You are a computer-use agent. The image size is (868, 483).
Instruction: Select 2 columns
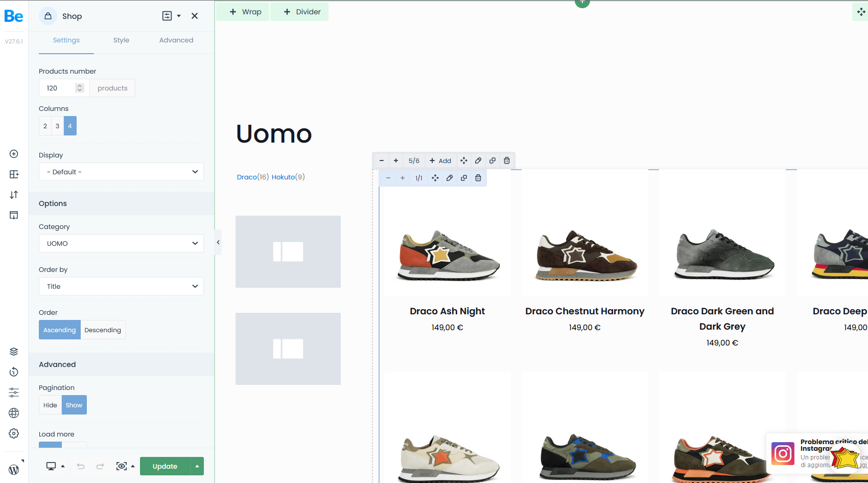pos(45,126)
